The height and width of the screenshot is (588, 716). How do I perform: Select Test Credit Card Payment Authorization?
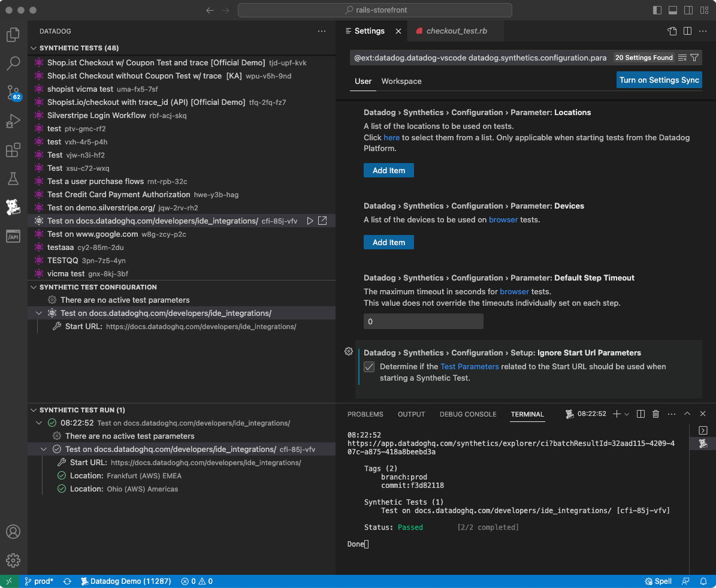(182, 195)
